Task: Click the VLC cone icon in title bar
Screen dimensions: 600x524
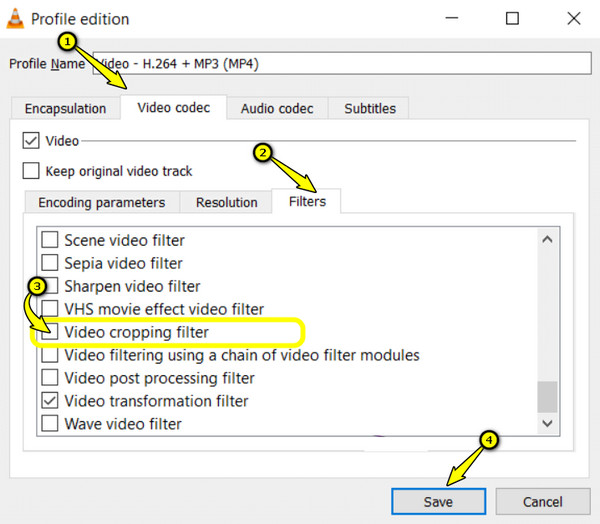Action: pos(15,18)
